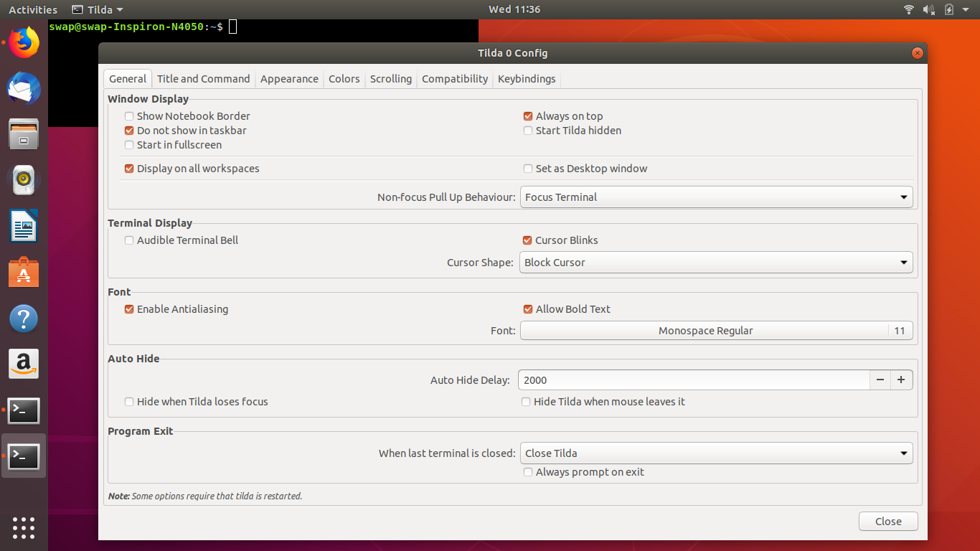Open Non-focus Pull Up Behaviour dropdown
The height and width of the screenshot is (551, 980).
coord(716,197)
